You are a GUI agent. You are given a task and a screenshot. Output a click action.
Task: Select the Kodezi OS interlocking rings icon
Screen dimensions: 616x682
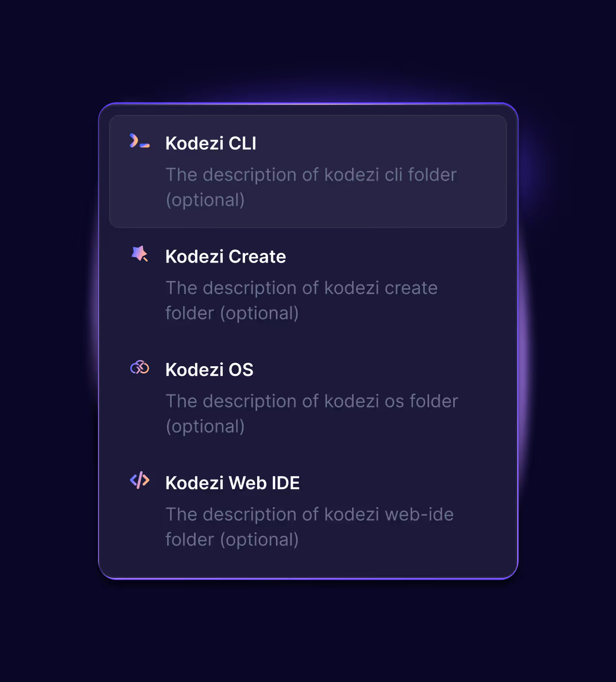pos(139,368)
